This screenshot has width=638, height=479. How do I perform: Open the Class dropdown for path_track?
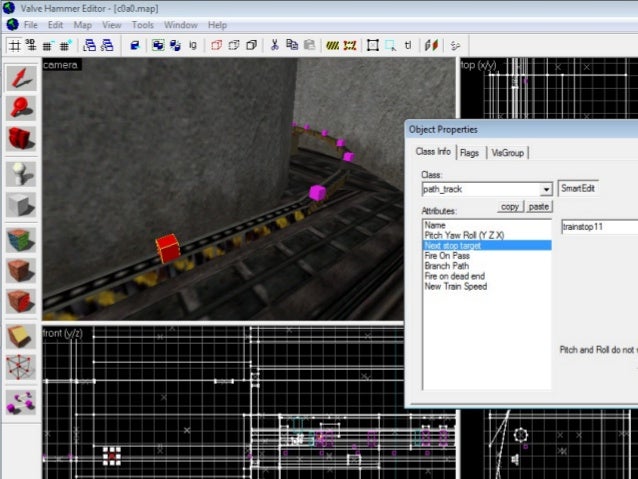(546, 189)
